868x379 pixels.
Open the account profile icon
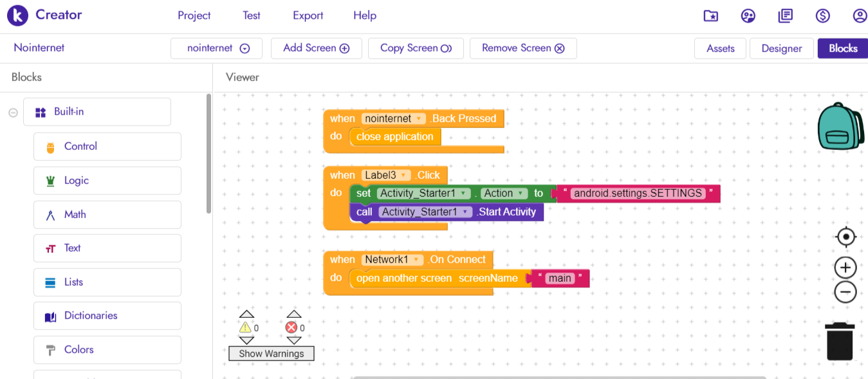(860, 16)
